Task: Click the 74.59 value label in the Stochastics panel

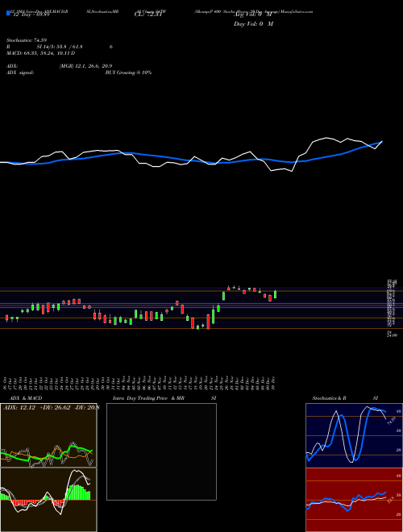Action: pos(392,421)
